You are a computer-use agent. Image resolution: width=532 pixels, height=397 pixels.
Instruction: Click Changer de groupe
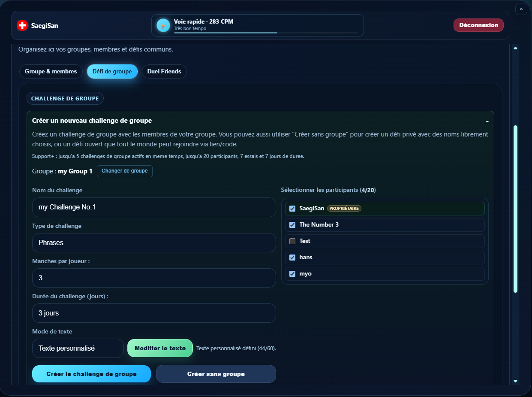[125, 171]
